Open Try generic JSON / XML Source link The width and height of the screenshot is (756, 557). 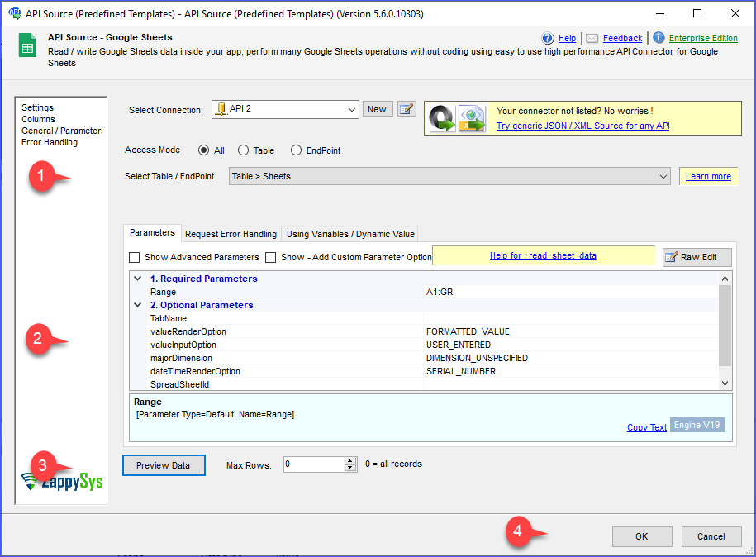tap(583, 126)
